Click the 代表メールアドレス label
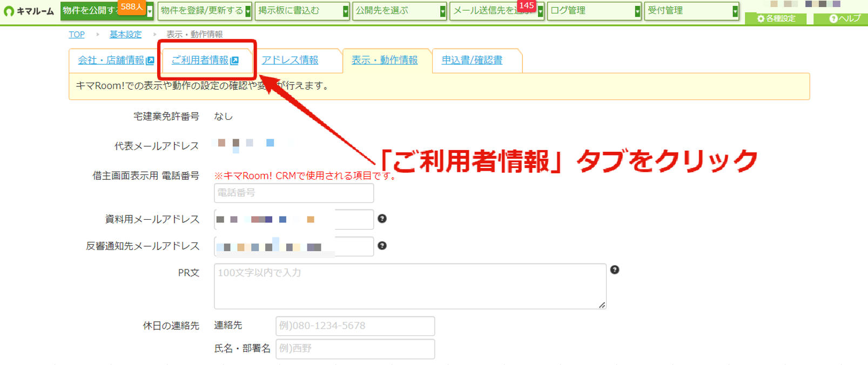The image size is (868, 365). point(157,146)
